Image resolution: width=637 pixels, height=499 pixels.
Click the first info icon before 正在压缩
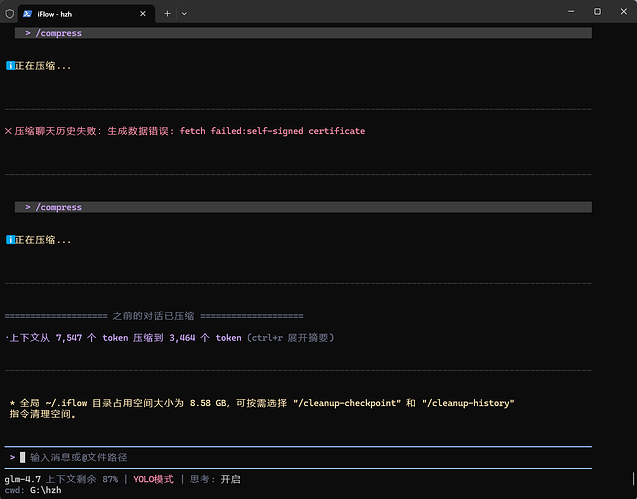(10, 66)
